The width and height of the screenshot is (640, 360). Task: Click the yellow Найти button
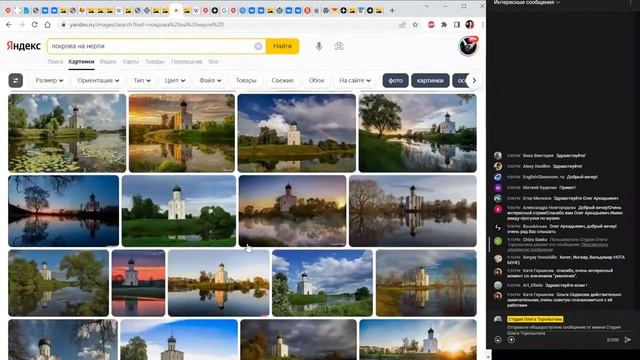pos(282,46)
